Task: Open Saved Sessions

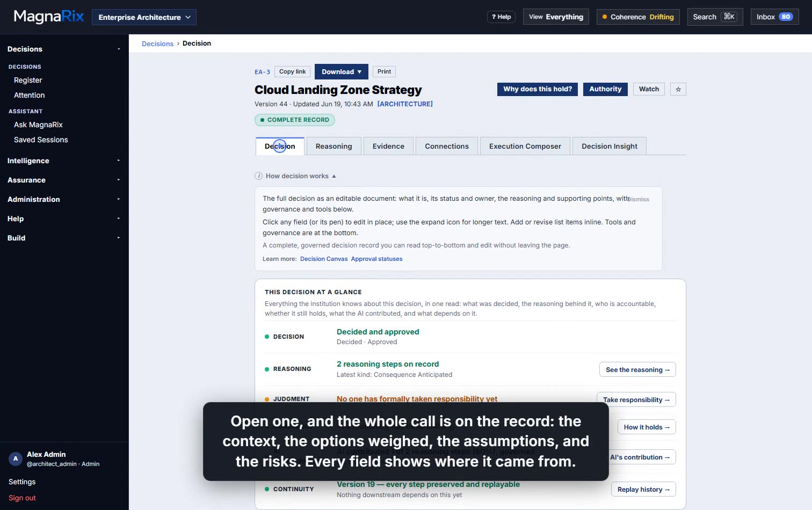Action: pyautogui.click(x=41, y=140)
